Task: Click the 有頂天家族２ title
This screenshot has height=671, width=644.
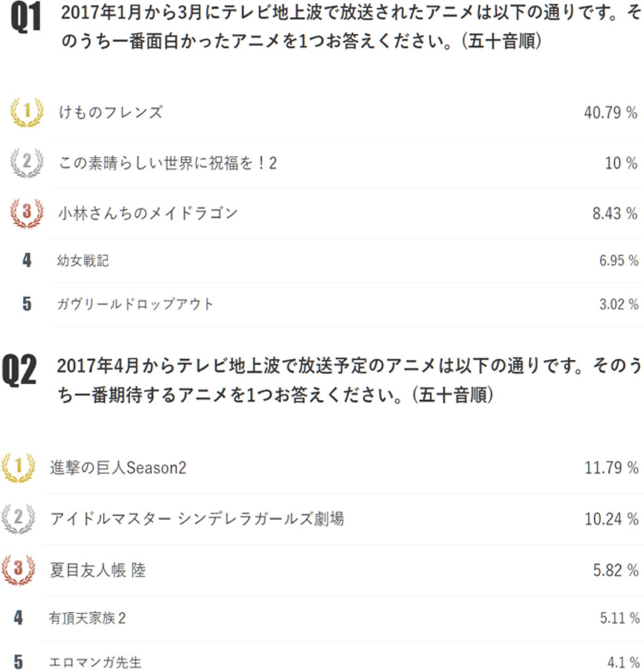Action: coord(87,618)
